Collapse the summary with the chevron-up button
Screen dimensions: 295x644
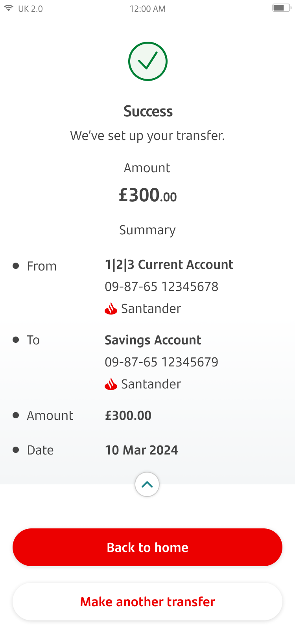click(x=147, y=484)
